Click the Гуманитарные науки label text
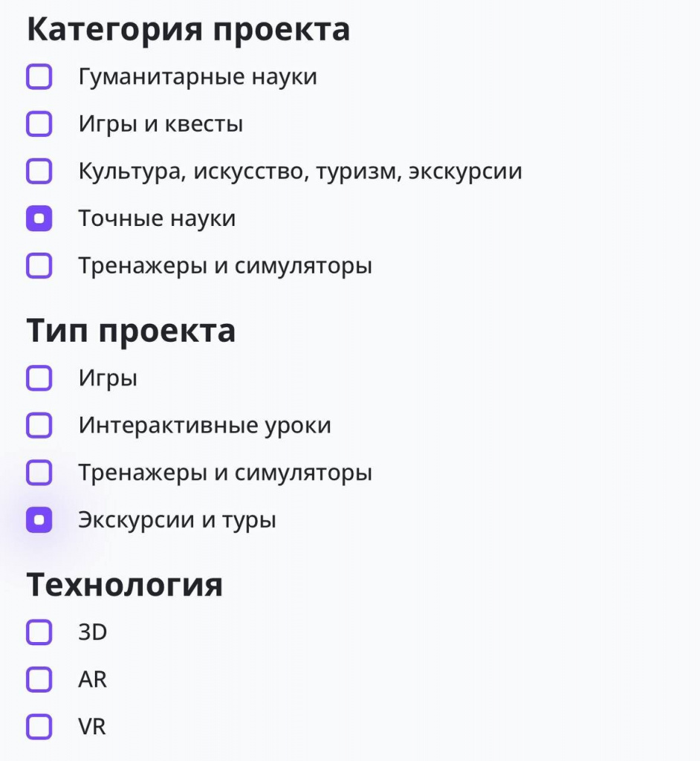The height and width of the screenshot is (761, 700). 198,77
